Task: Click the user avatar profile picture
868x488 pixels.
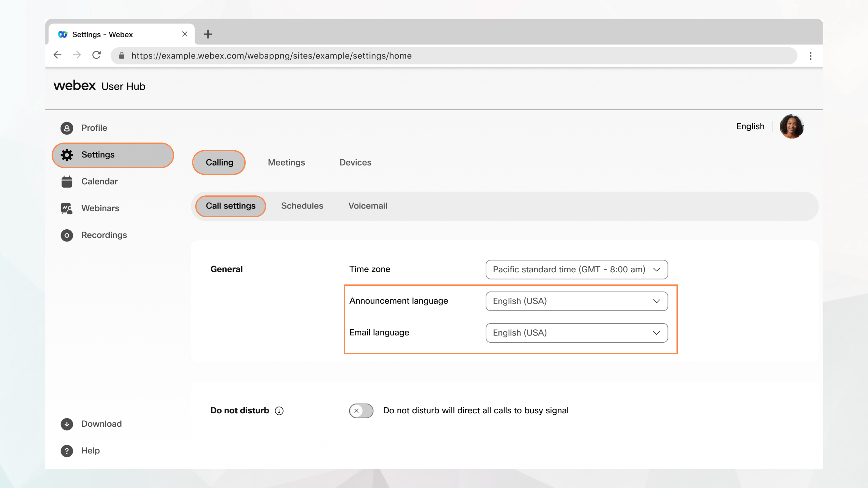Action: pos(792,126)
